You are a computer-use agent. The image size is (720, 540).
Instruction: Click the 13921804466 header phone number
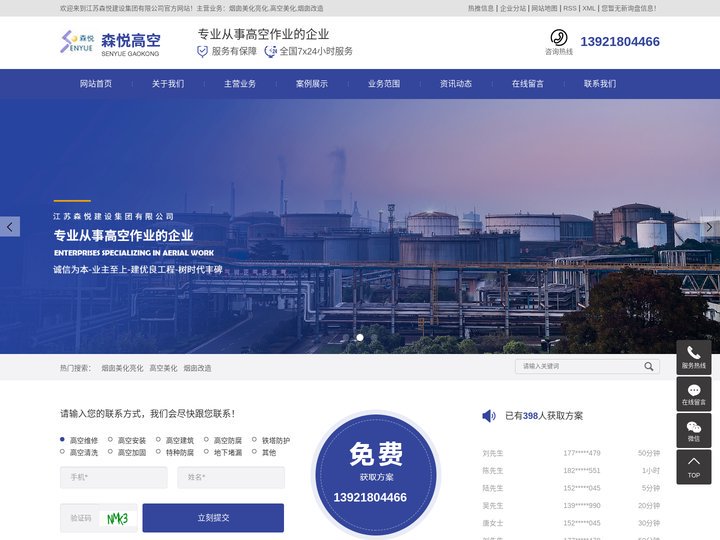pyautogui.click(x=620, y=42)
